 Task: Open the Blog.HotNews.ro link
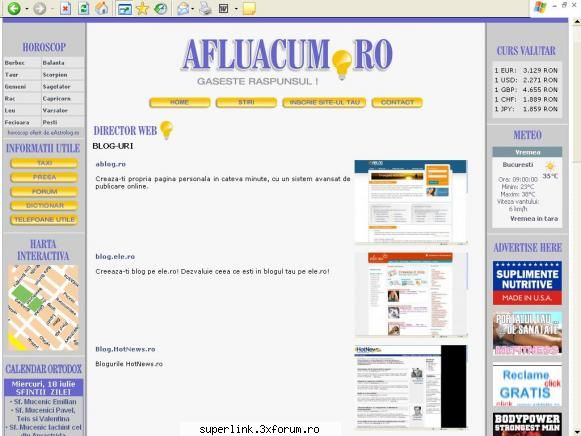tap(125, 349)
